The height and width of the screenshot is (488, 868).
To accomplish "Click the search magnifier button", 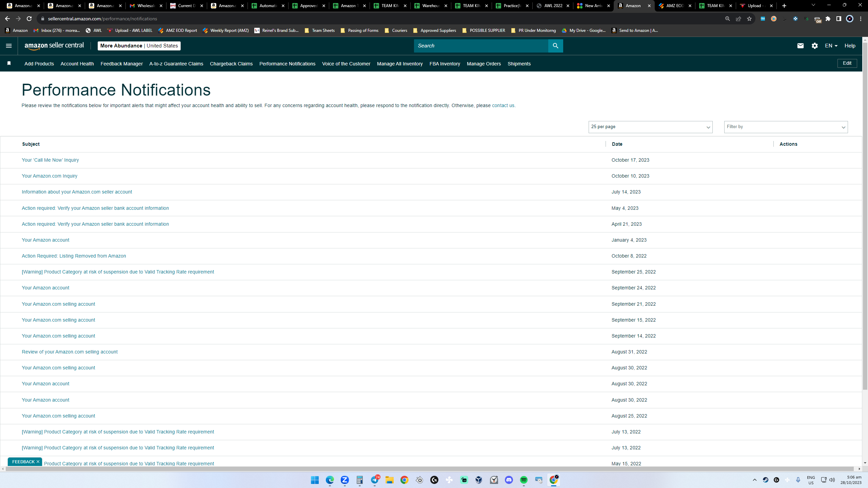I will point(555,46).
